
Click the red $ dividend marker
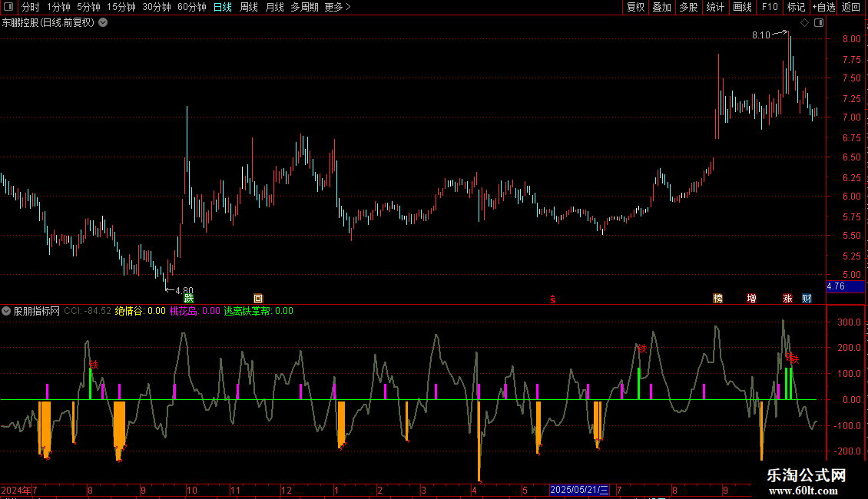(x=552, y=299)
